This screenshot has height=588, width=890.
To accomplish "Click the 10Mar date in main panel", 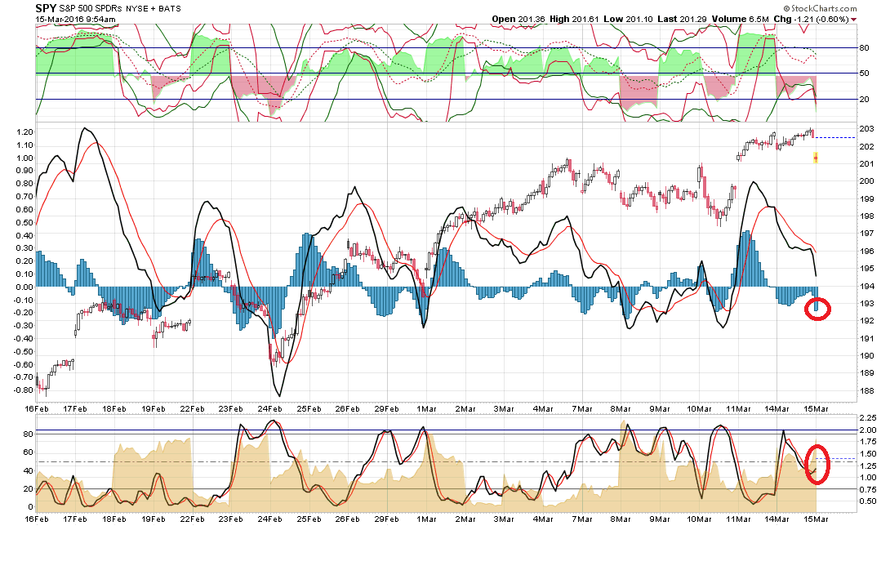I will tap(699, 409).
